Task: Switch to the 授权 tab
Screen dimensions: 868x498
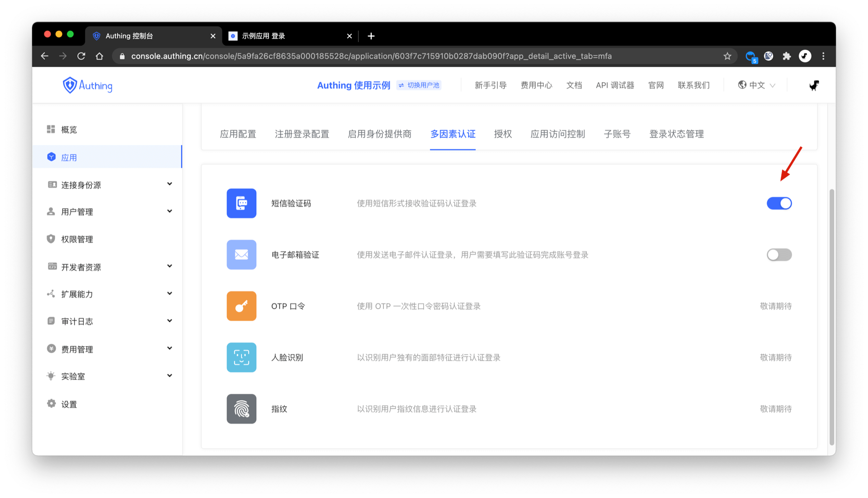Action: (503, 134)
